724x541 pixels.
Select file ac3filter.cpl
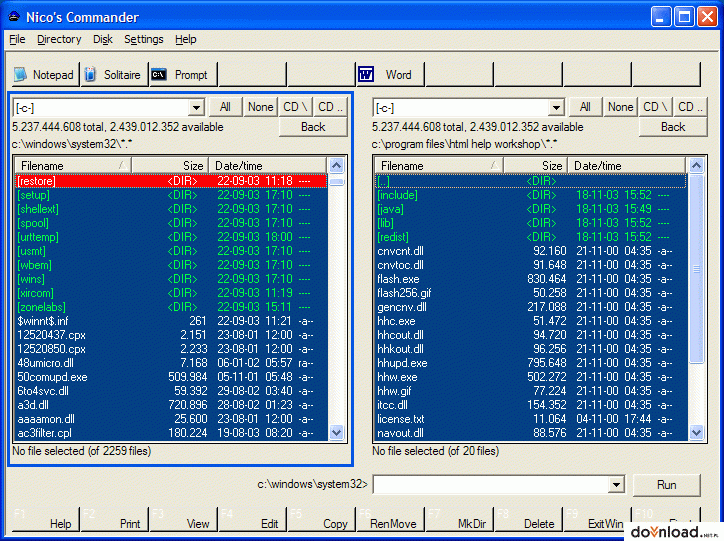pyautogui.click(x=171, y=433)
